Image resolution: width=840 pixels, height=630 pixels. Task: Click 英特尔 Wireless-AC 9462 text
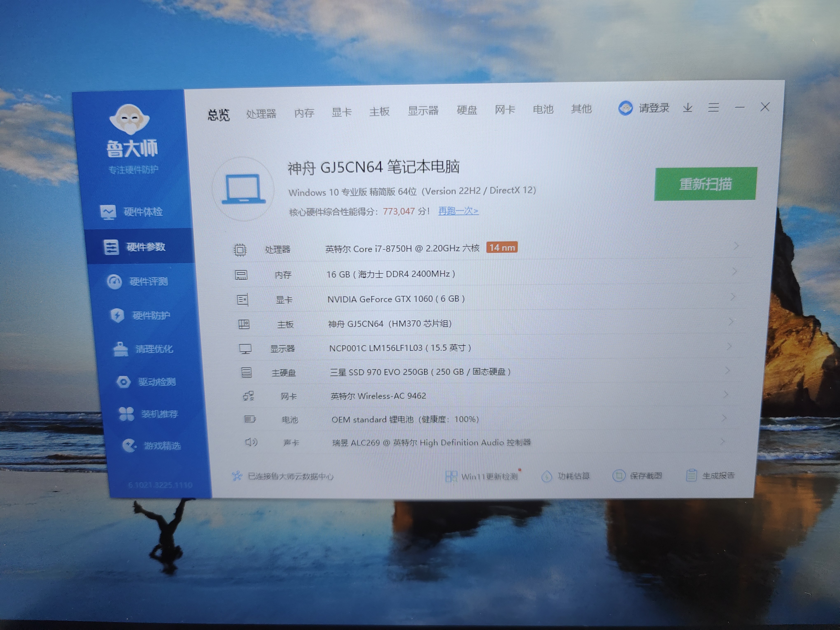click(x=378, y=396)
